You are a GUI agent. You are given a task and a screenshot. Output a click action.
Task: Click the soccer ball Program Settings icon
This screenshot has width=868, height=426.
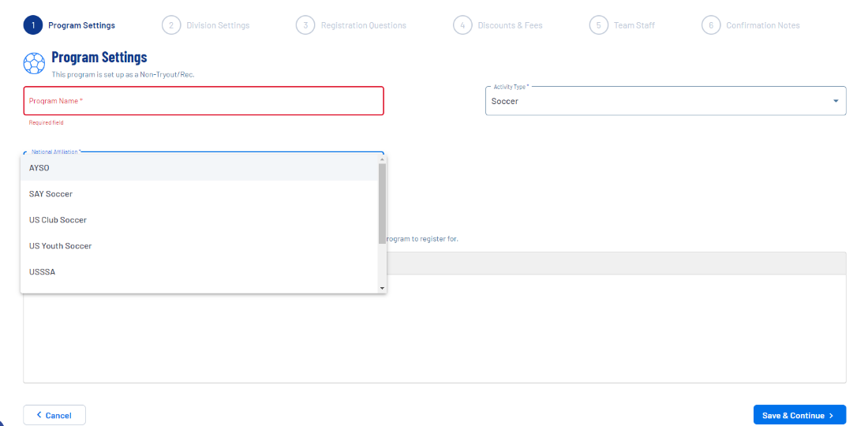coord(35,63)
